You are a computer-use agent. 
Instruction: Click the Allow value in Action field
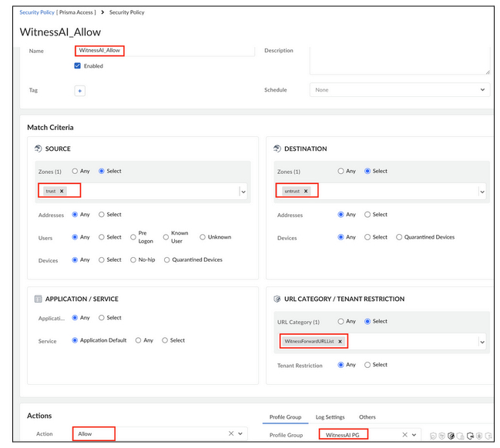(x=85, y=433)
